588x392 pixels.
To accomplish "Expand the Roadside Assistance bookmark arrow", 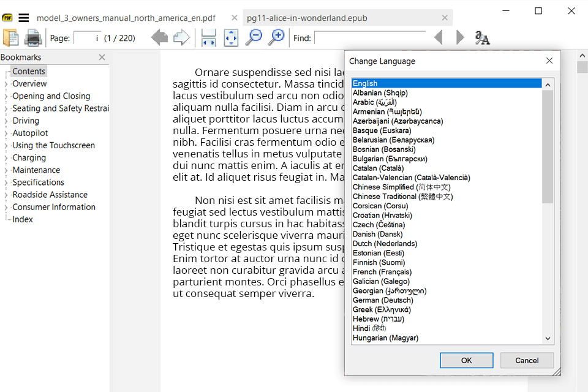I will [6, 195].
